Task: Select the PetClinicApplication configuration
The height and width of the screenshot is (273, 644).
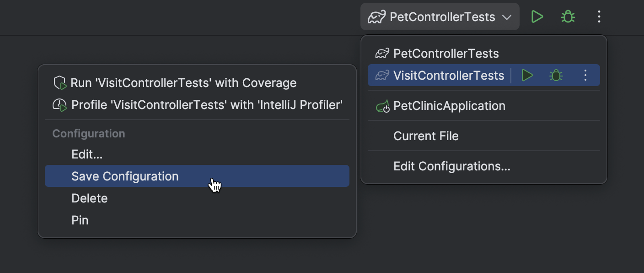Action: pos(449,106)
